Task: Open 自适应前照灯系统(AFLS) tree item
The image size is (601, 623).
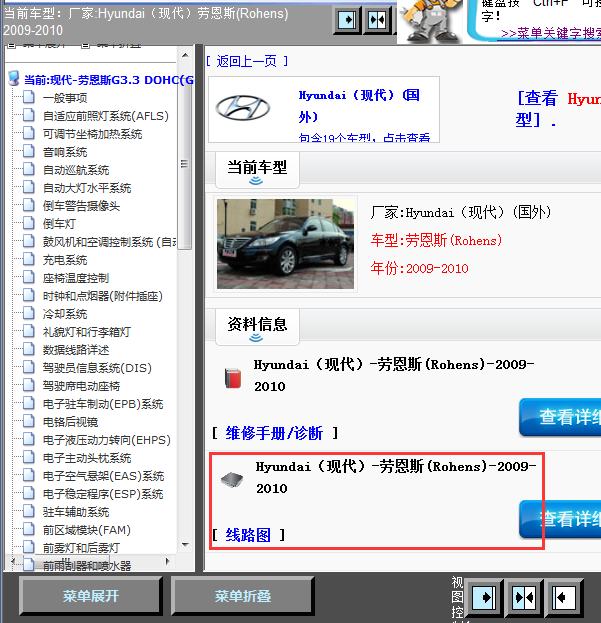Action: (x=106, y=116)
